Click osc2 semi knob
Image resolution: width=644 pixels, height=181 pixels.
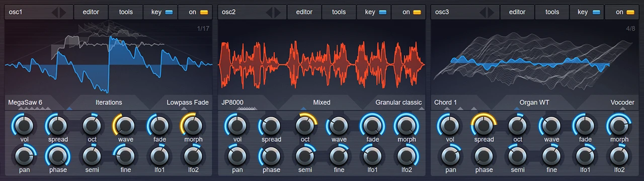click(x=305, y=156)
